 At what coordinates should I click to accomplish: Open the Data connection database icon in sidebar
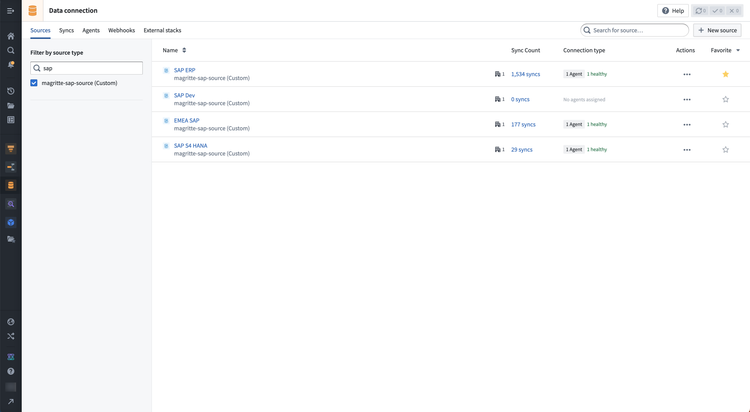click(11, 185)
